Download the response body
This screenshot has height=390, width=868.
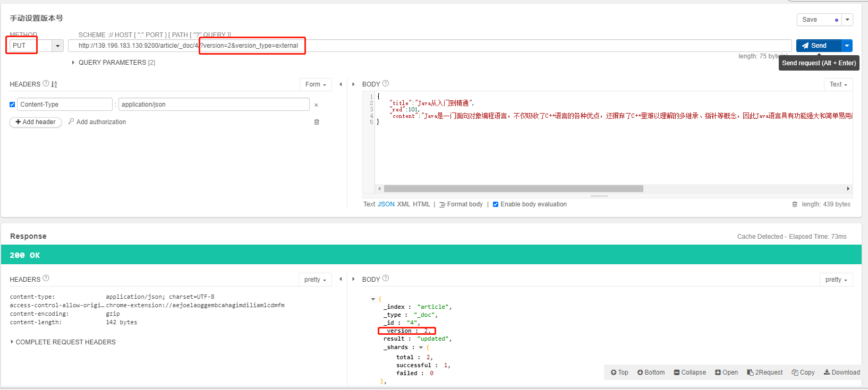tap(841, 372)
